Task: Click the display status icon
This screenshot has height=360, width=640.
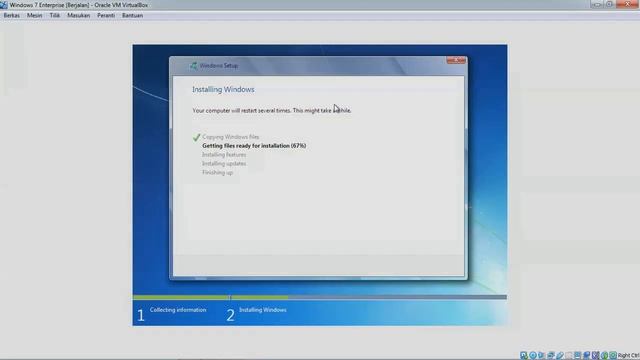Action: click(577, 356)
